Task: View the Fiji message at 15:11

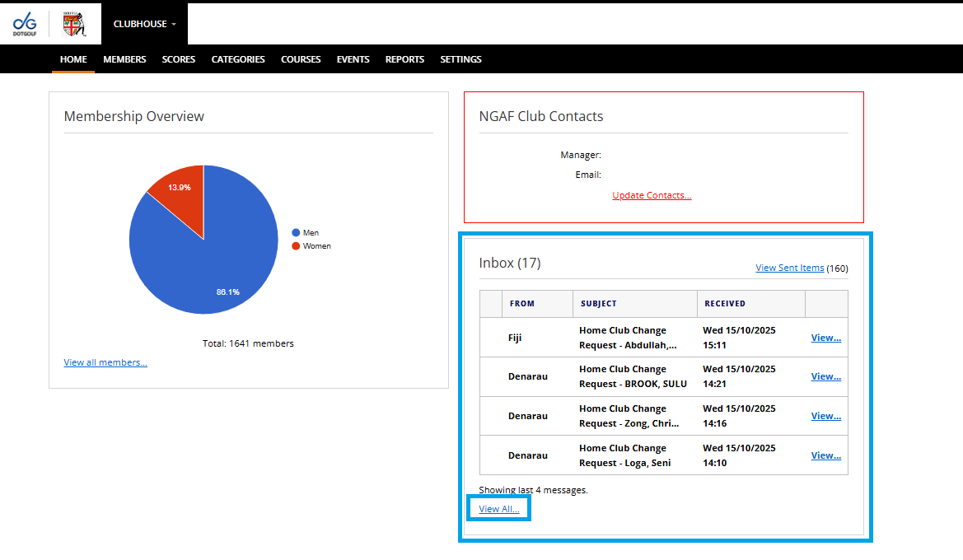Action: point(826,338)
